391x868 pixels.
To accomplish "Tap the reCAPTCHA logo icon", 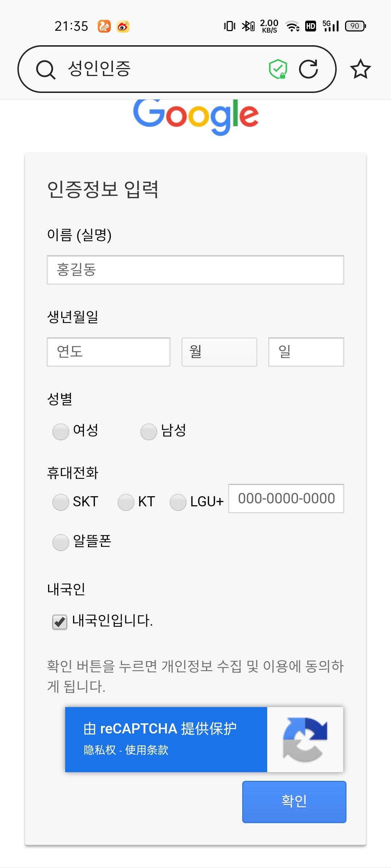I will click(x=305, y=740).
